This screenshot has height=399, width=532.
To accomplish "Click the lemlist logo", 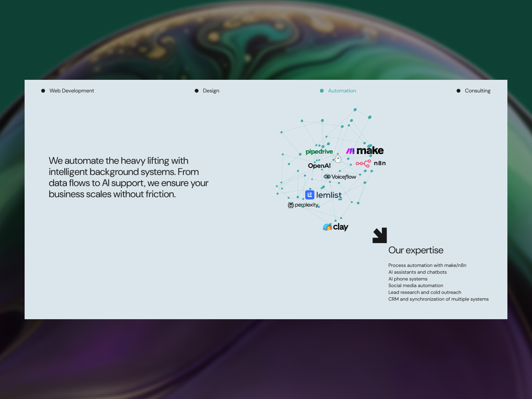I will [323, 195].
